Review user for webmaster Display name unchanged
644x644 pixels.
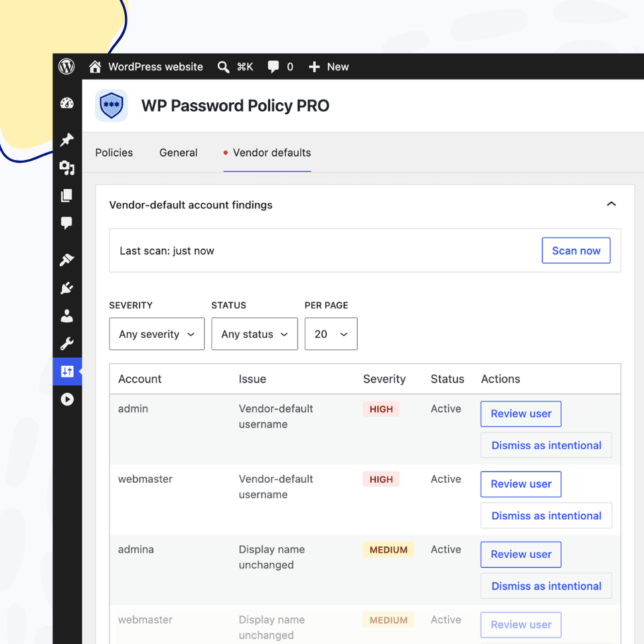tap(521, 625)
